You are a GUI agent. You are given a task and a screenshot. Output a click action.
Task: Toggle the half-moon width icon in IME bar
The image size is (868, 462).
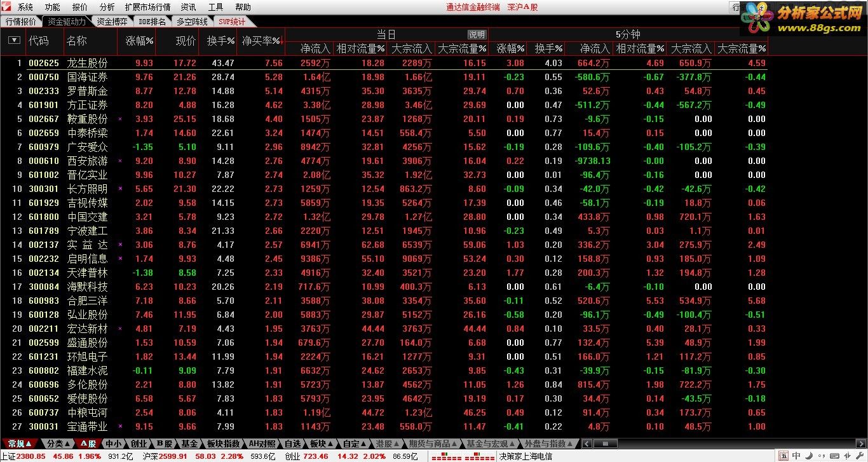[x=808, y=456]
